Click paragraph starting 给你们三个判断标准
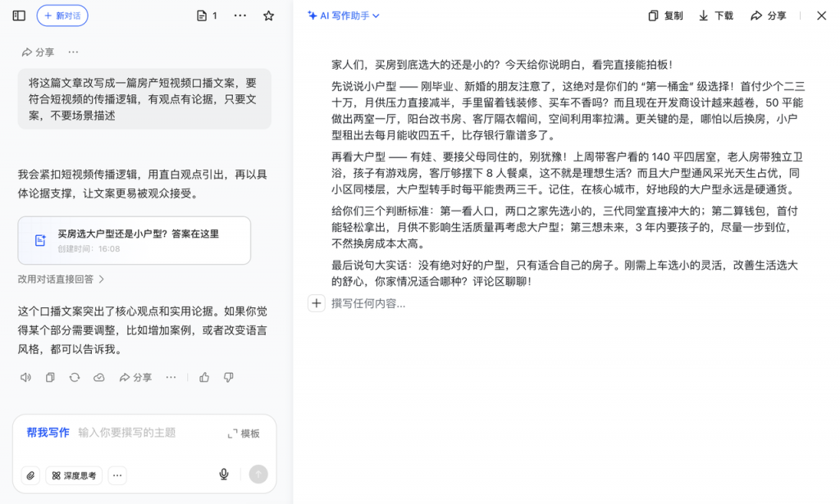840x504 pixels. (x=564, y=227)
